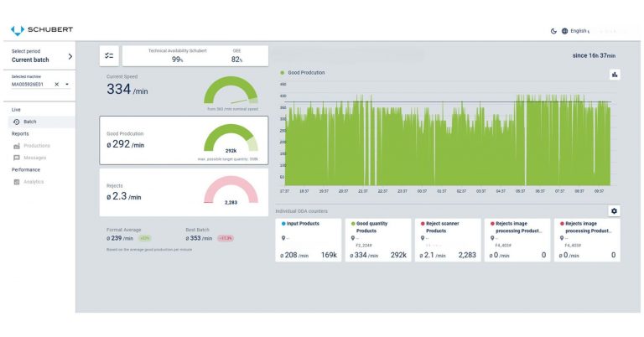Go to Productions report

point(36,146)
